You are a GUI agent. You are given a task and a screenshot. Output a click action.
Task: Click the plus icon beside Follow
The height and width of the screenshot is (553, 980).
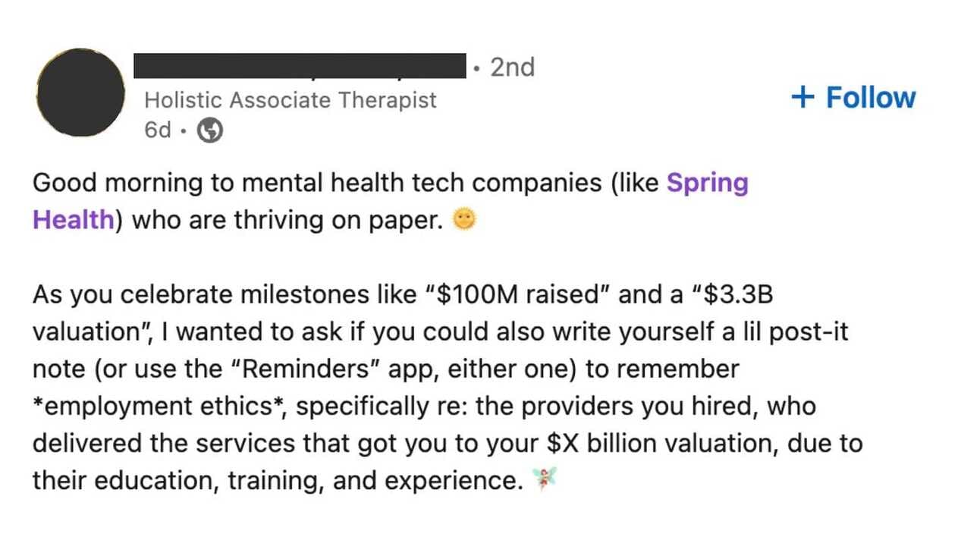tap(803, 97)
